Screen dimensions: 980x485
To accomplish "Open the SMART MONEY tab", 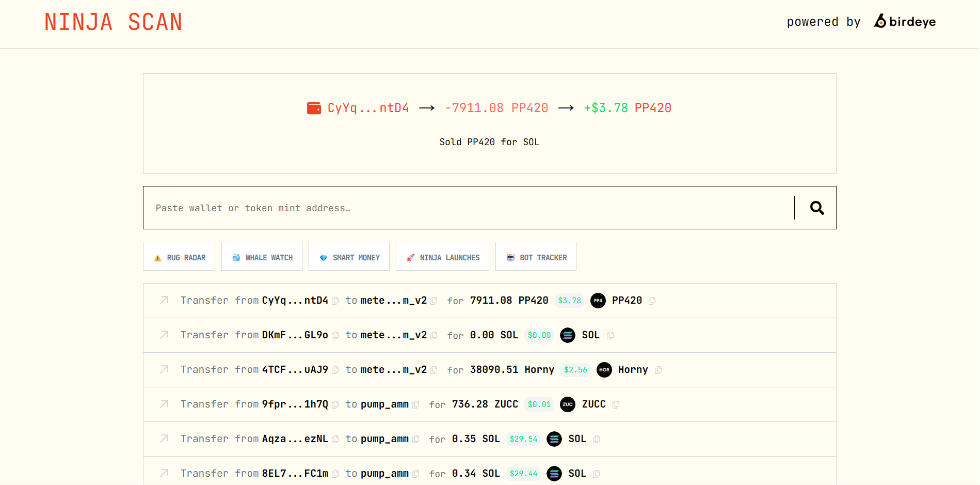I will pyautogui.click(x=349, y=256).
